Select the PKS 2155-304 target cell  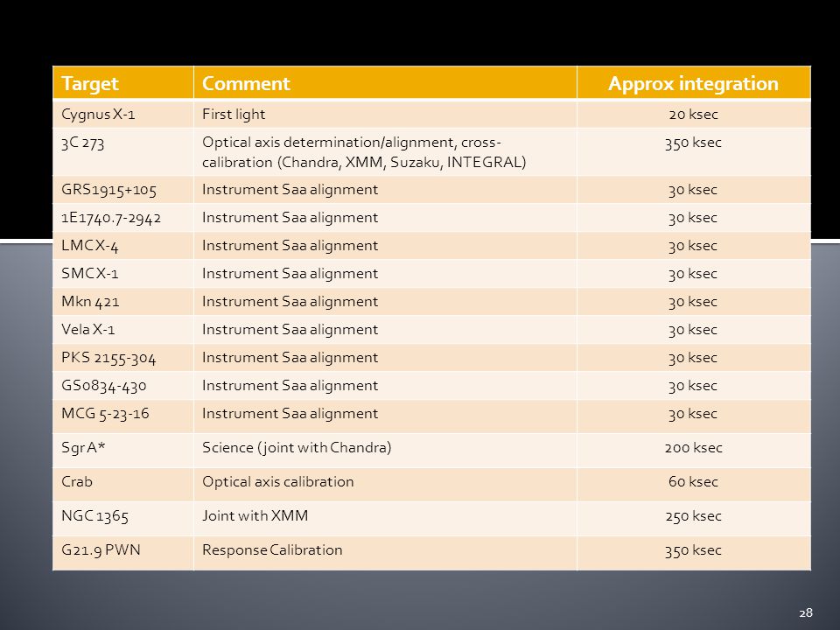[123, 357]
